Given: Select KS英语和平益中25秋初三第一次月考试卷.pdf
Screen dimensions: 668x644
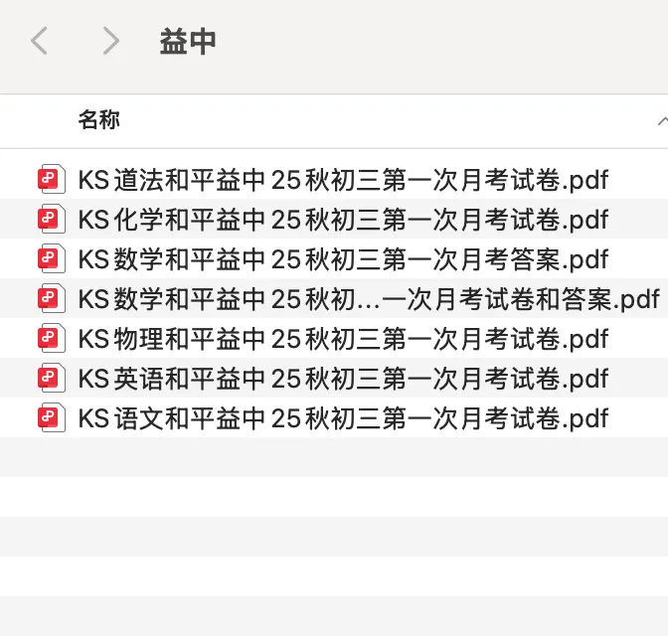Looking at the screenshot, I should (x=343, y=379).
